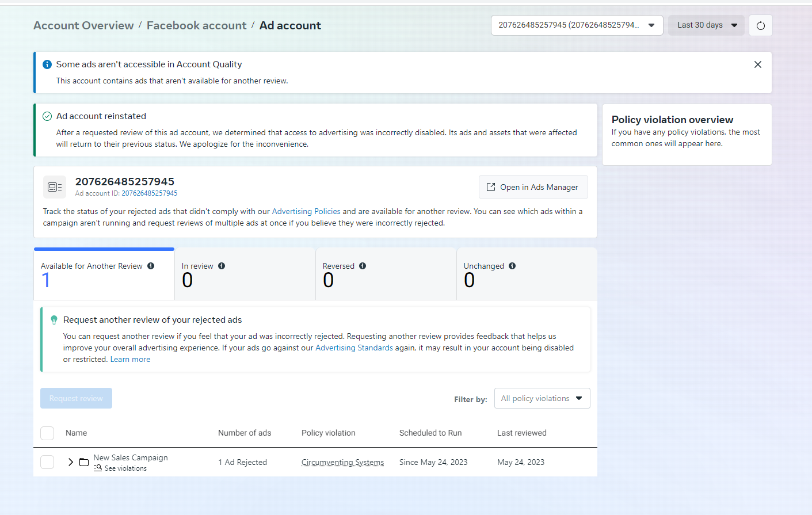812x515 pixels.
Task: Click See violations under New Sales Campaign
Action: 125,468
